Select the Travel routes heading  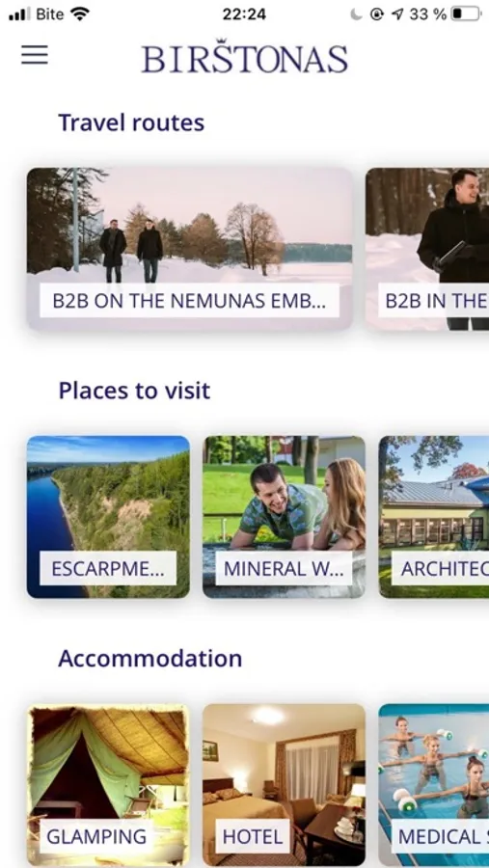pos(131,122)
